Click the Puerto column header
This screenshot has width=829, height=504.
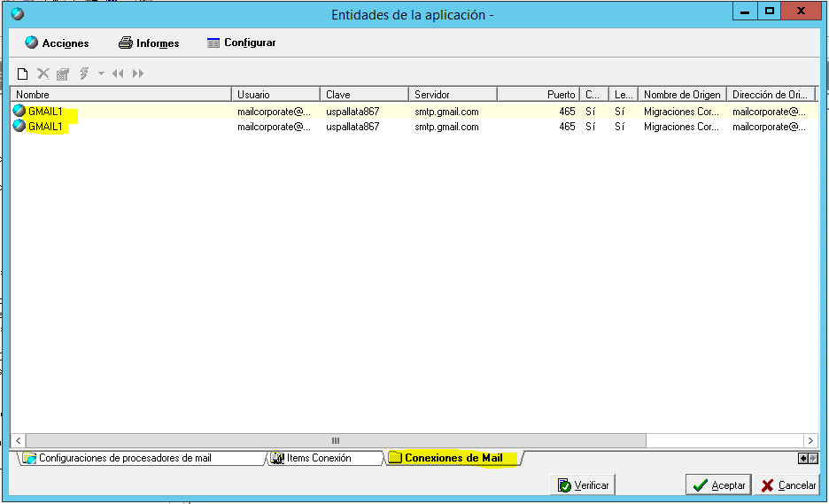pos(538,94)
